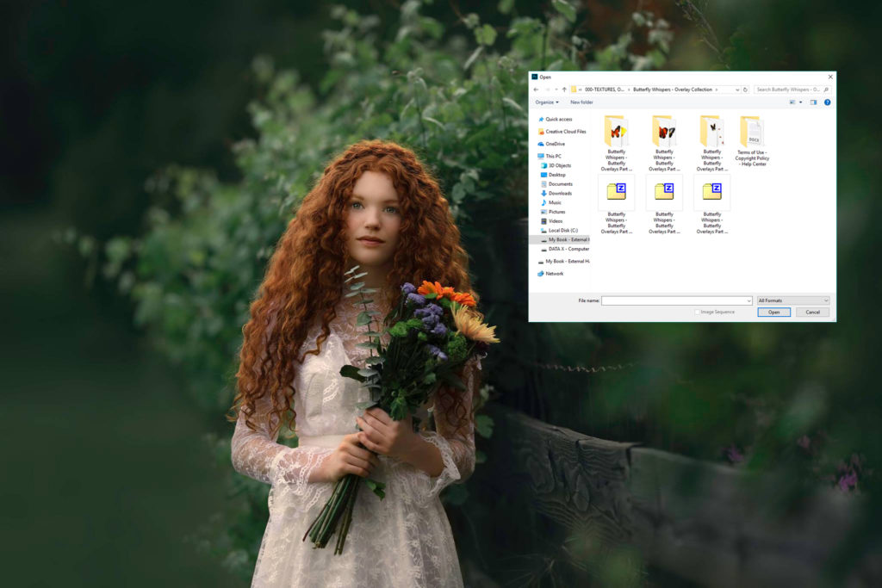Click the Forward navigation arrow
The height and width of the screenshot is (588, 882).
pyautogui.click(x=547, y=90)
